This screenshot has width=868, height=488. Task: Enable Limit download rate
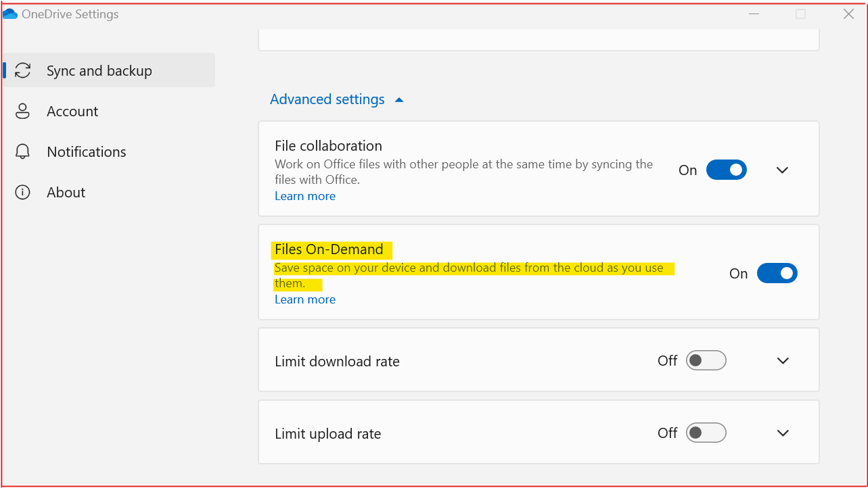tap(706, 360)
